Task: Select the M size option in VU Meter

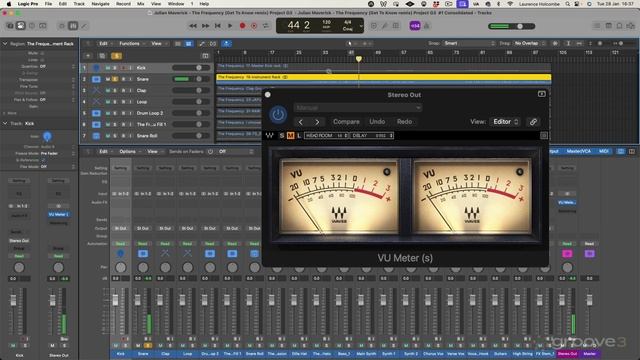Action: coord(290,136)
